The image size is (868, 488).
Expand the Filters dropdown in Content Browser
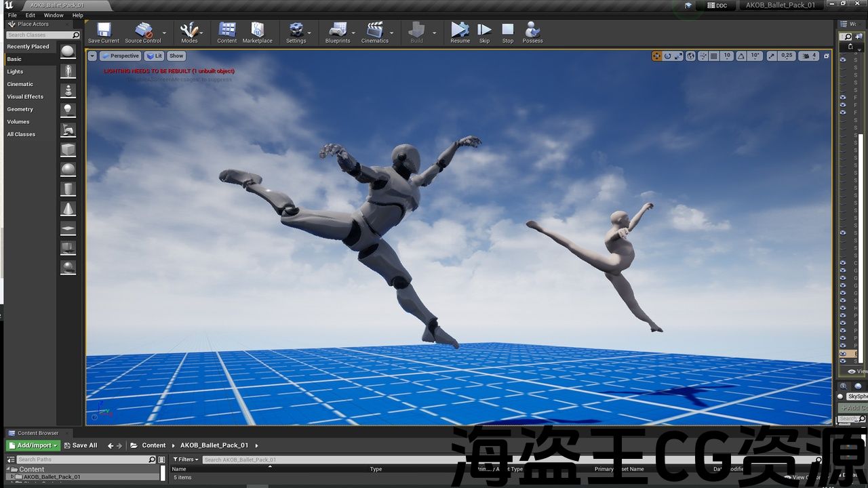[186, 460]
